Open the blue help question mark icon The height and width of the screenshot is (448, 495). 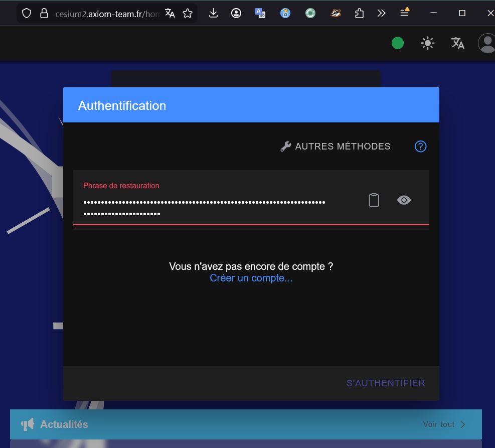point(420,146)
